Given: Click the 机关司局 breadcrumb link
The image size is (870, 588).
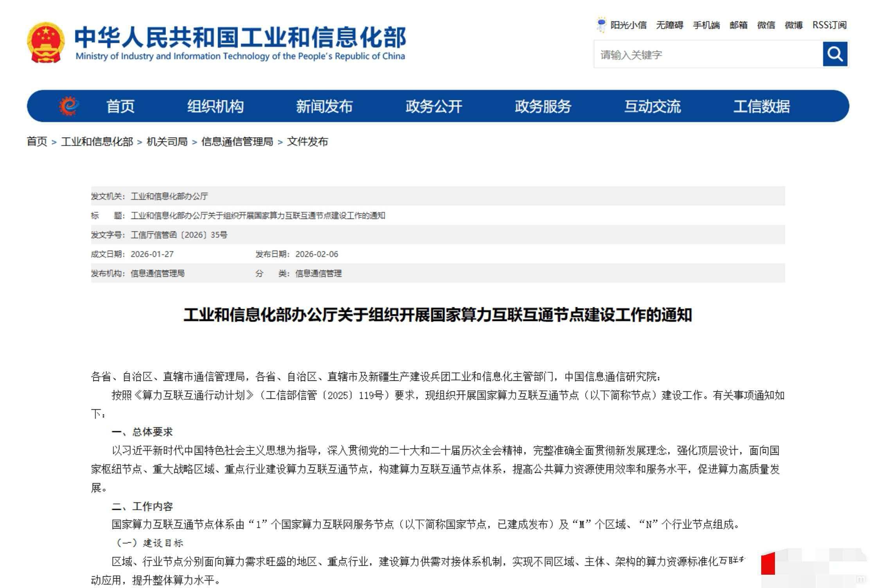Looking at the screenshot, I should pyautogui.click(x=167, y=142).
